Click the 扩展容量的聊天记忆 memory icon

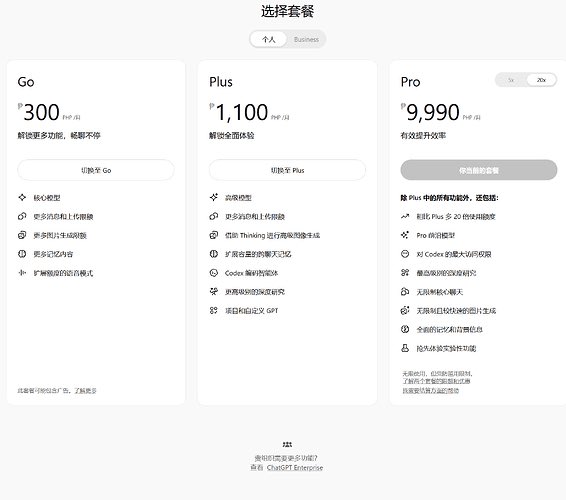214,254
